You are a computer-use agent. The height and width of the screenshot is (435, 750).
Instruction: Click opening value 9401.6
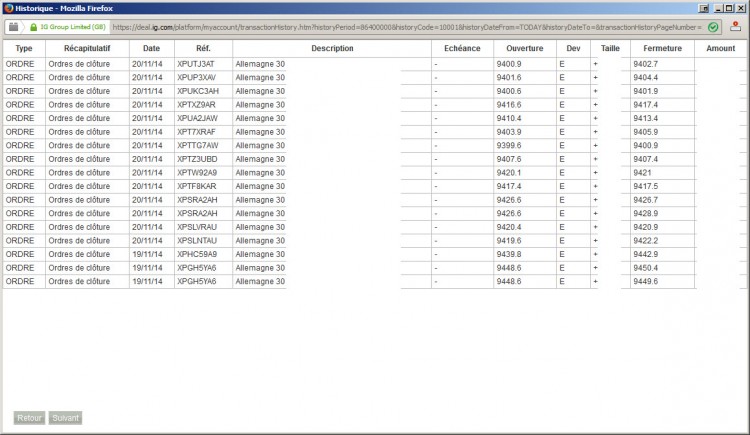(x=508, y=78)
